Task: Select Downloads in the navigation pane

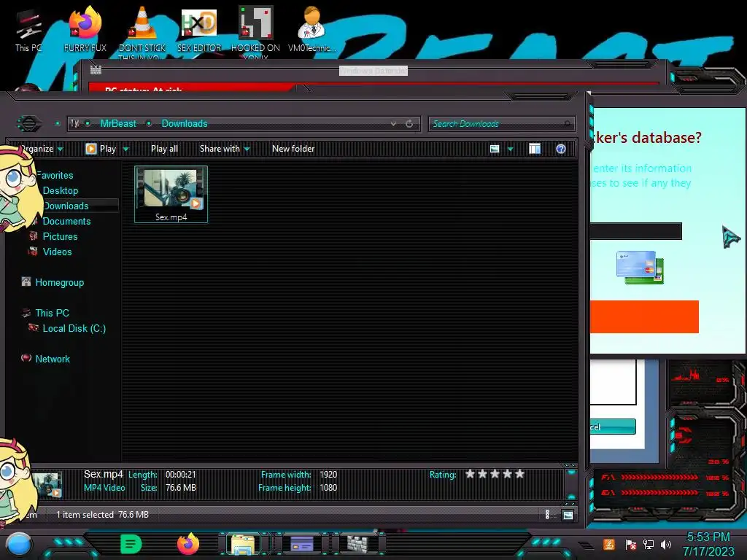Action: 66,206
